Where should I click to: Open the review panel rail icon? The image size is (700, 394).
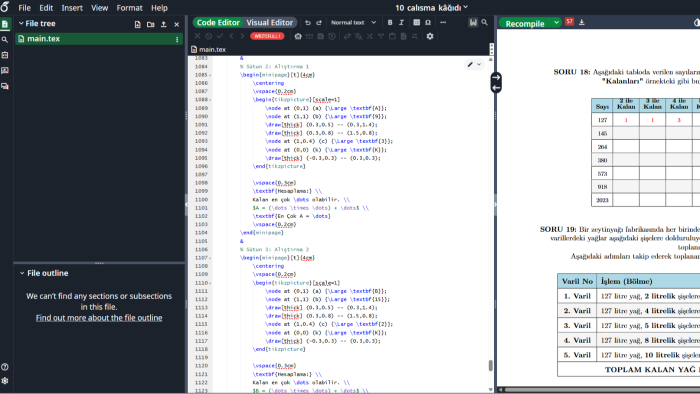(5, 71)
